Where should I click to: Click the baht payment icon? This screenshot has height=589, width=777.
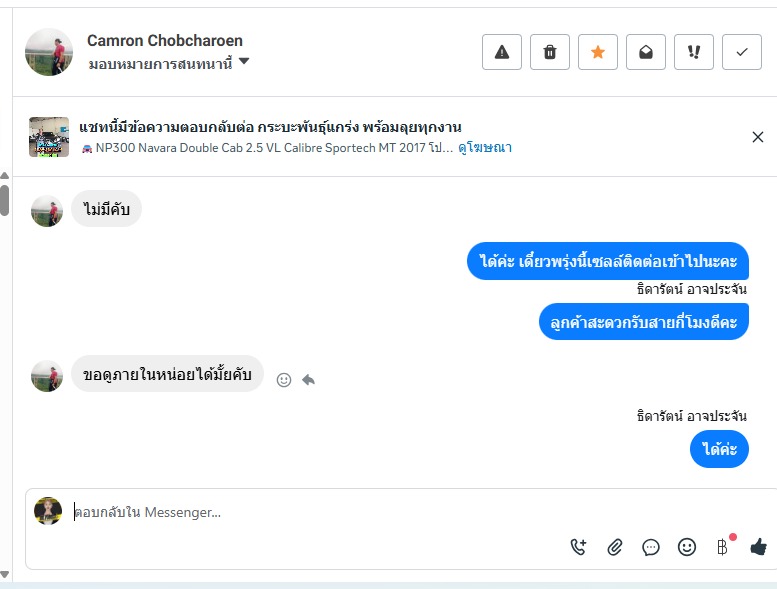click(x=722, y=547)
